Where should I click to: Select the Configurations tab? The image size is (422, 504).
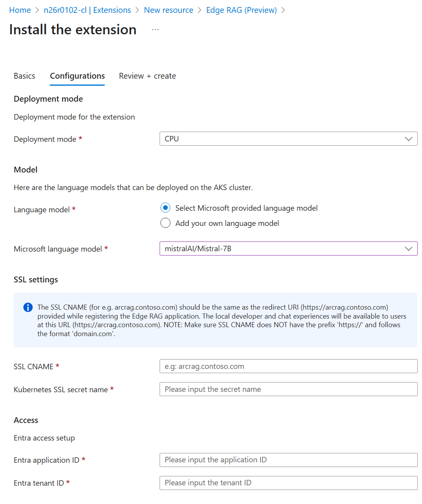[x=77, y=76]
